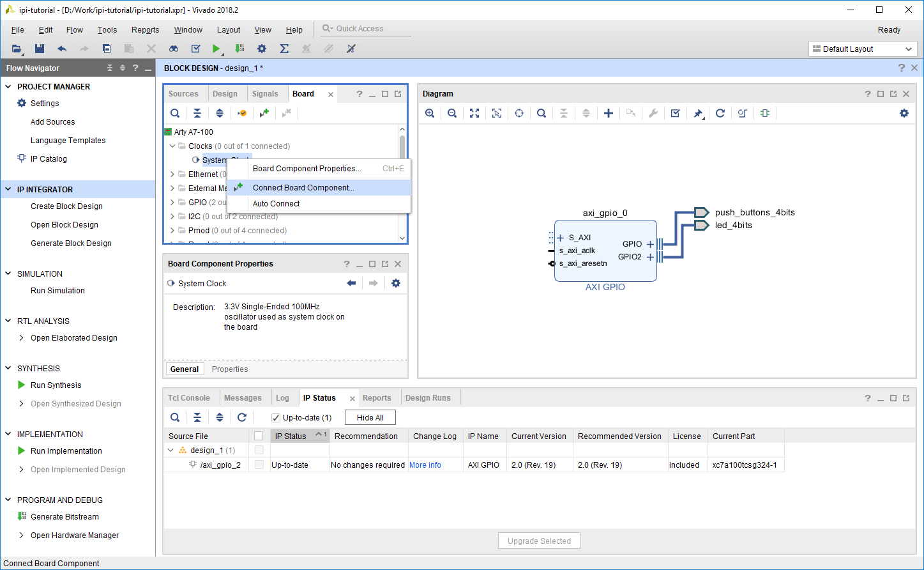Check the /axi_gpio_2 row checkbox
The height and width of the screenshot is (570, 924).
point(259,465)
